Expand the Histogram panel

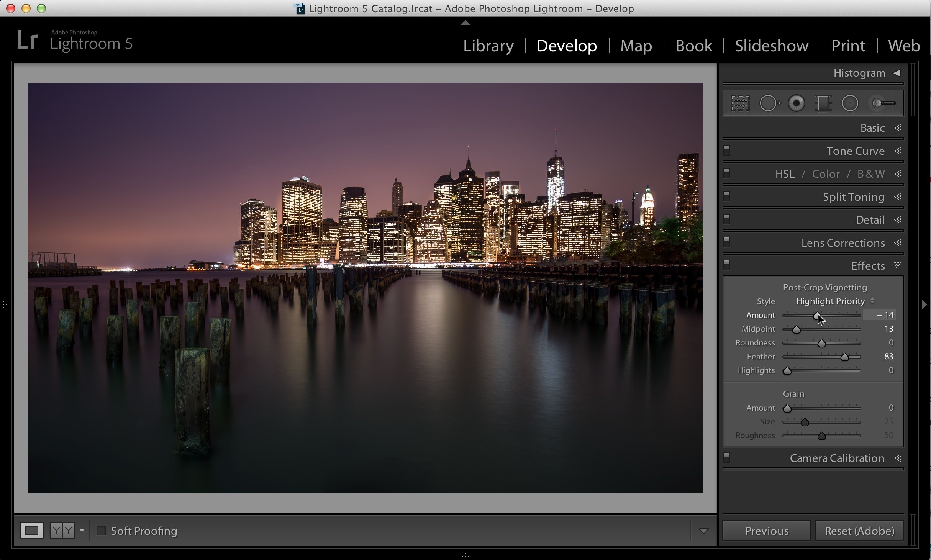[x=897, y=73]
